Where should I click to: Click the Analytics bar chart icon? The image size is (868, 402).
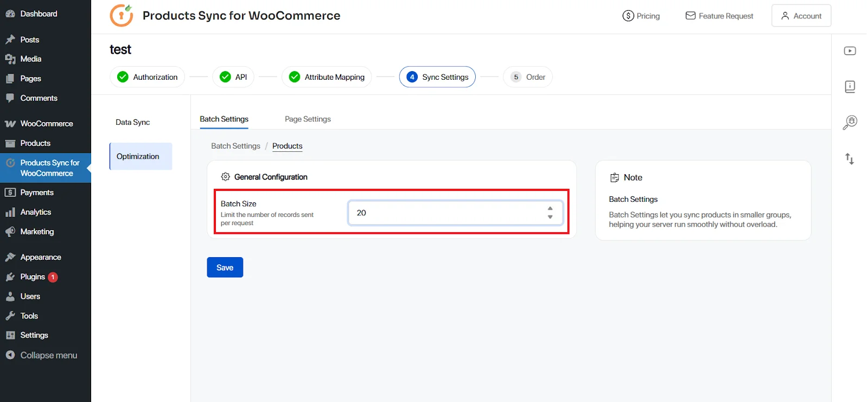click(10, 212)
